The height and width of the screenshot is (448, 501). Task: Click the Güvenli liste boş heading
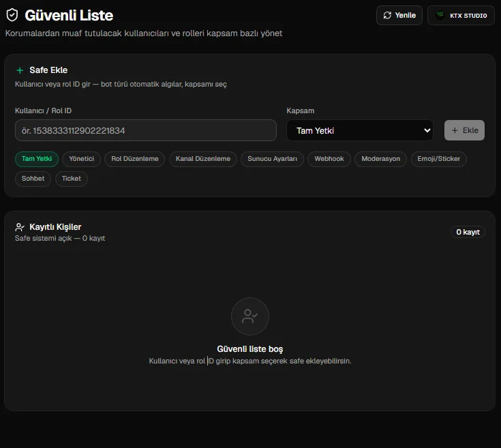pos(250,349)
